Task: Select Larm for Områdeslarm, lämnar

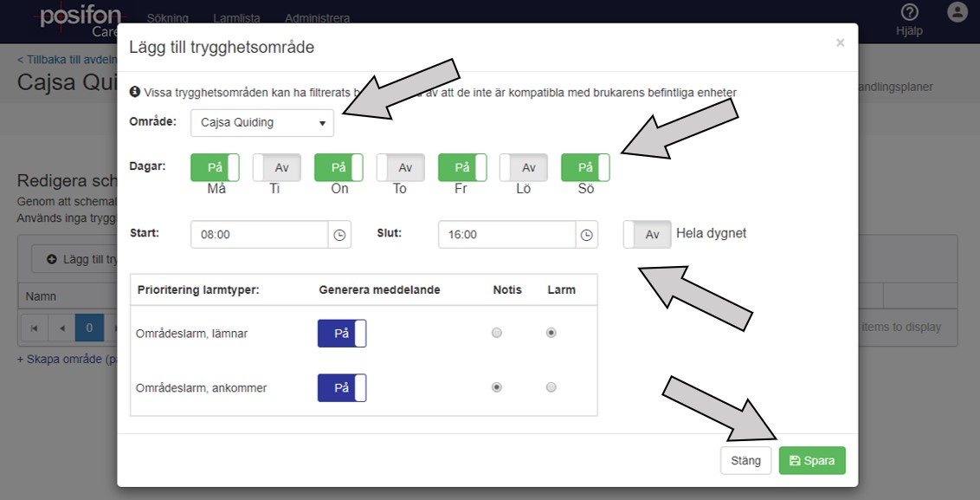Action: 551,333
